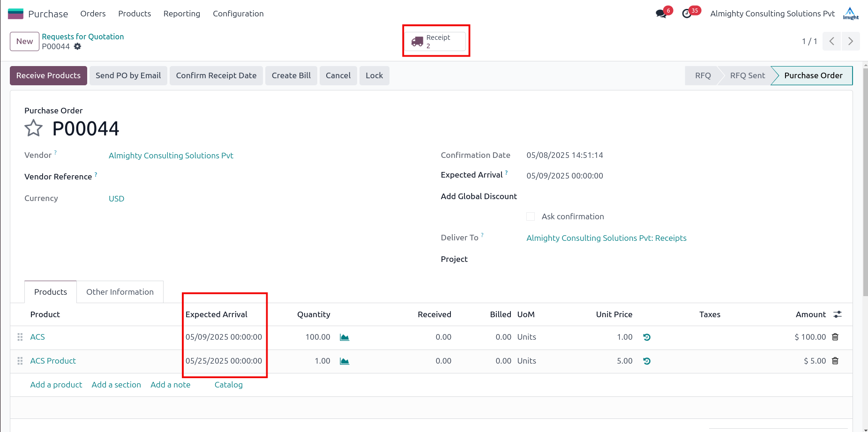Click Add a section
Image resolution: width=868 pixels, height=432 pixels.
click(x=116, y=385)
